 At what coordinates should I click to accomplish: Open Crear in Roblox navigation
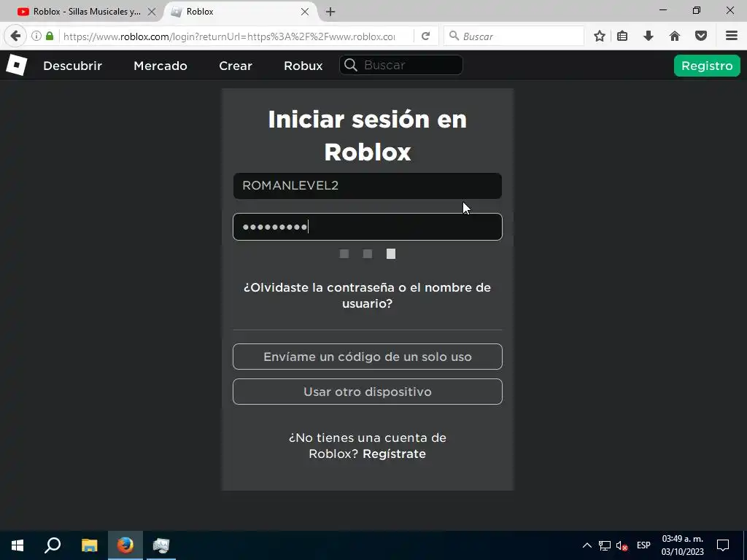(236, 66)
